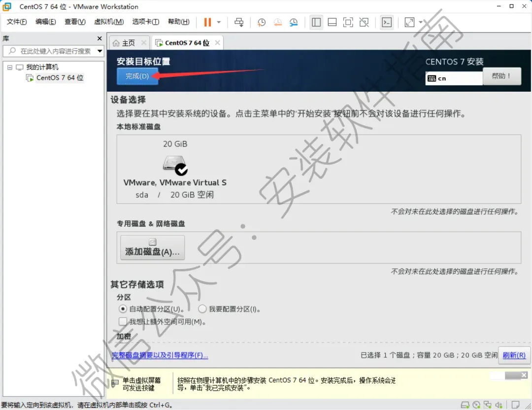
Task: Open the 虚拟机(M) menu
Action: pos(108,22)
